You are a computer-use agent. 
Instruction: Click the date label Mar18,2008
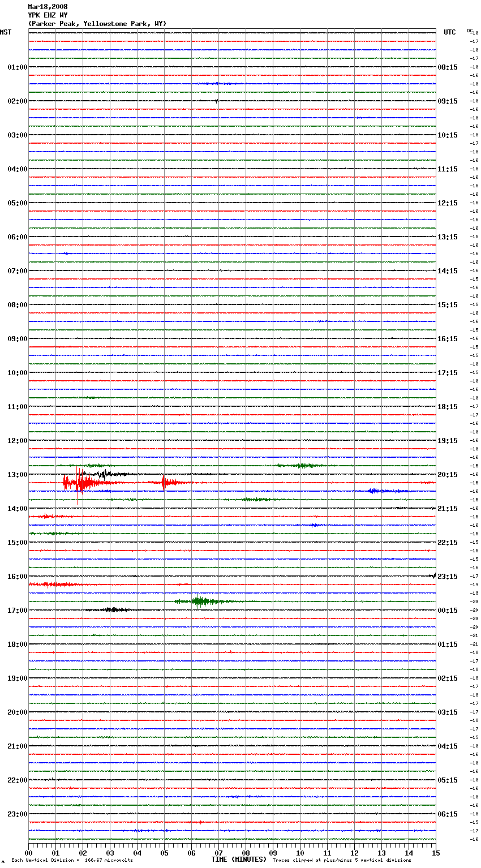48,7
